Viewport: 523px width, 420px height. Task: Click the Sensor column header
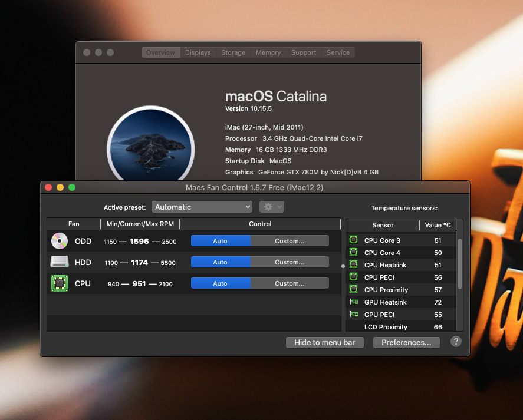click(383, 225)
